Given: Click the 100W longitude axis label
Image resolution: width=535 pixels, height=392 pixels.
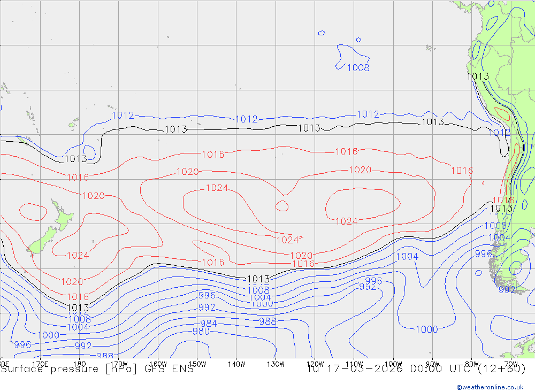Looking at the screenshot, I should [393, 364].
